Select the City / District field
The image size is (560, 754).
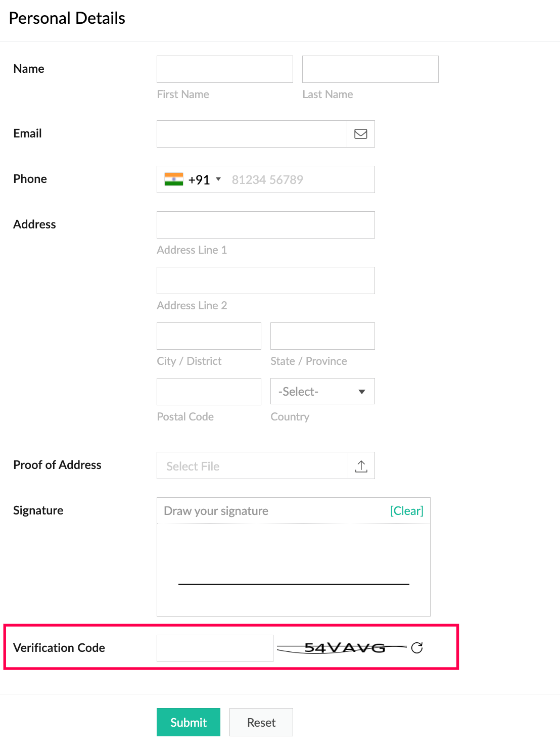click(209, 336)
